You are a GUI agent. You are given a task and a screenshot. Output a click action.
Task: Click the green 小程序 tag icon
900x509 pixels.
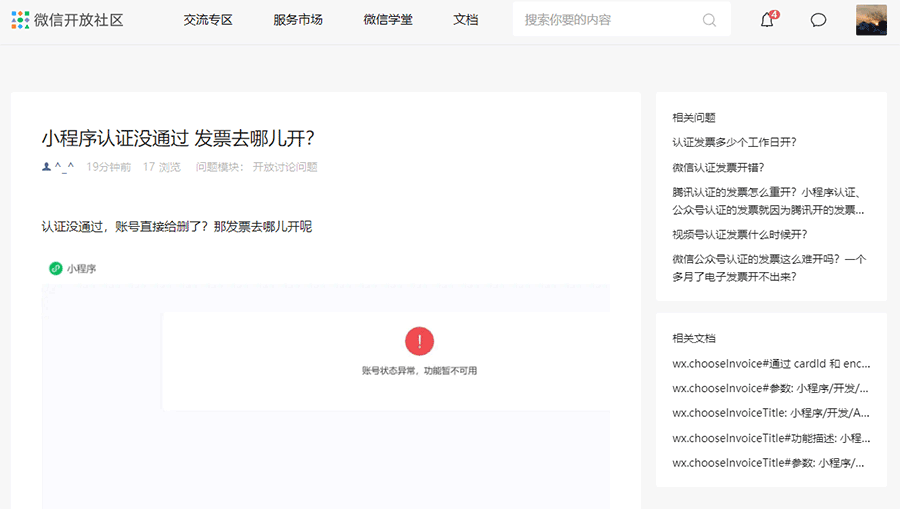pos(56,269)
